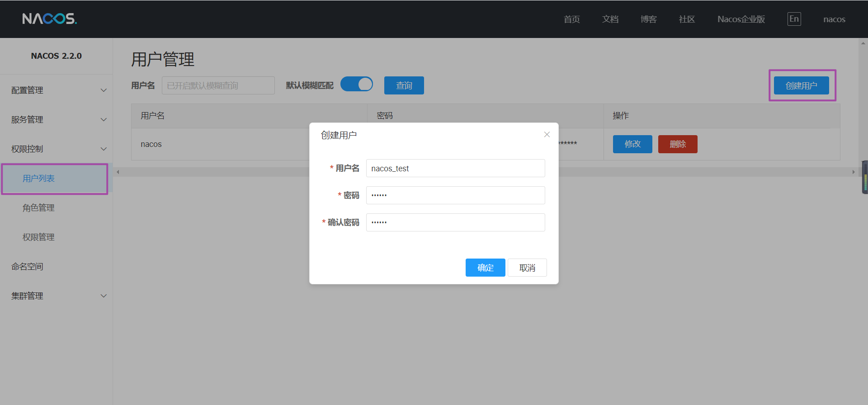The image size is (868, 405).
Task: Click the 修改 button for nacos user
Action: click(632, 144)
